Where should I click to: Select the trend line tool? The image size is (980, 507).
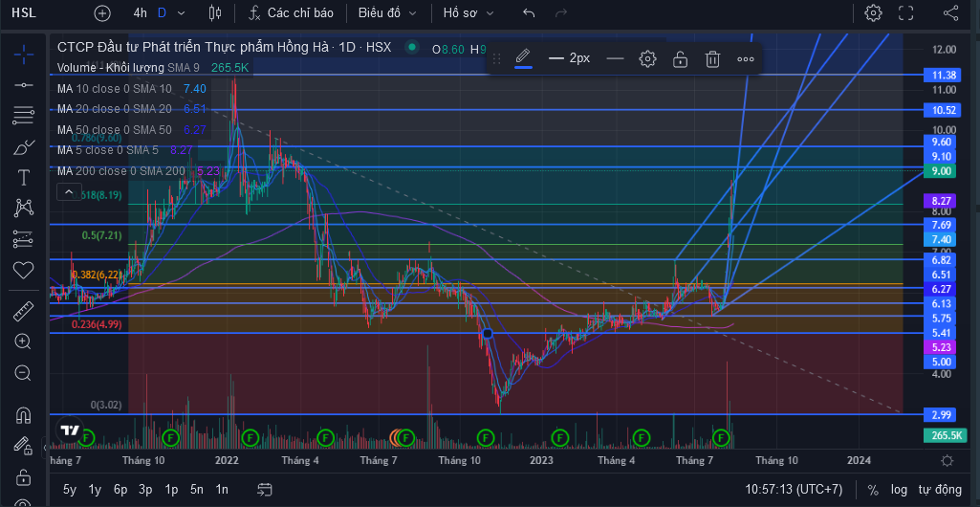pos(24,84)
